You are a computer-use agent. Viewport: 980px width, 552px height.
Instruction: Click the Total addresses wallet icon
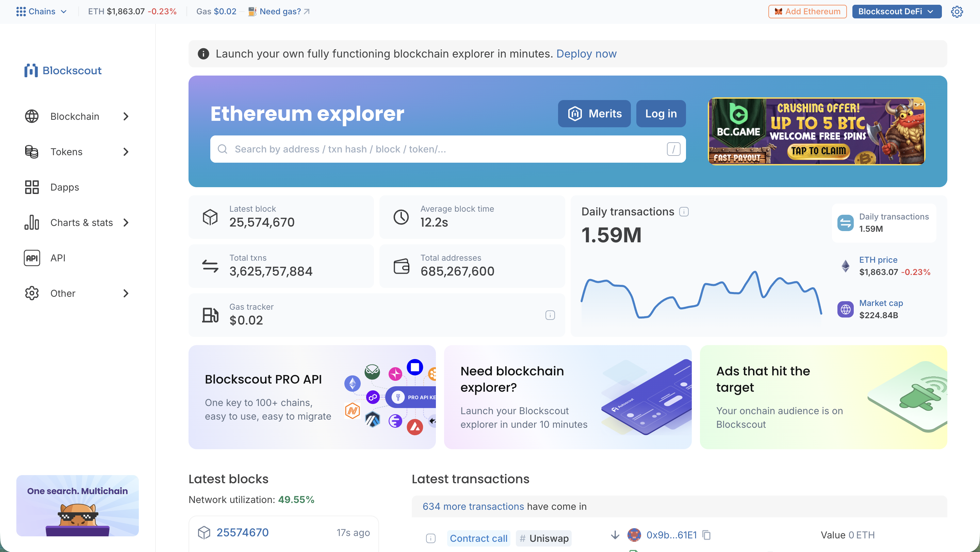click(401, 266)
